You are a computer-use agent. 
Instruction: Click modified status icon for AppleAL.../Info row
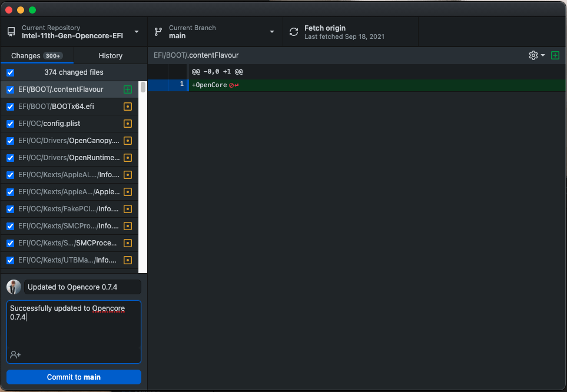click(128, 175)
